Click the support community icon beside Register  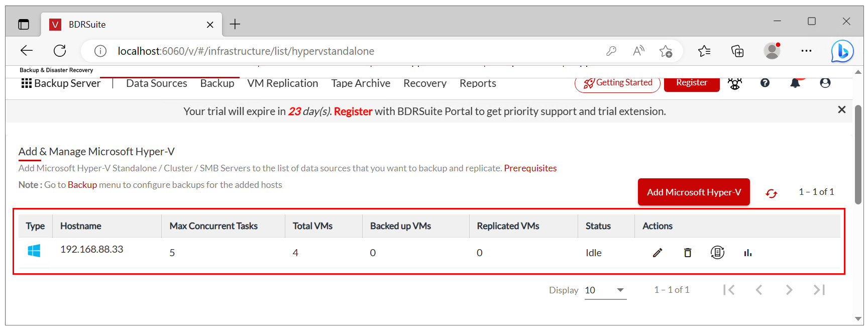click(x=735, y=83)
